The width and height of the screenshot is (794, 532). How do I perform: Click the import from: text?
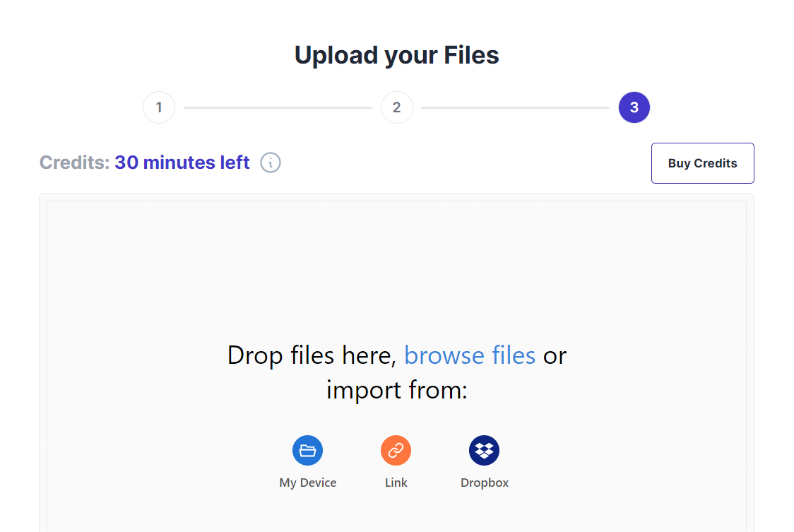tap(396, 390)
